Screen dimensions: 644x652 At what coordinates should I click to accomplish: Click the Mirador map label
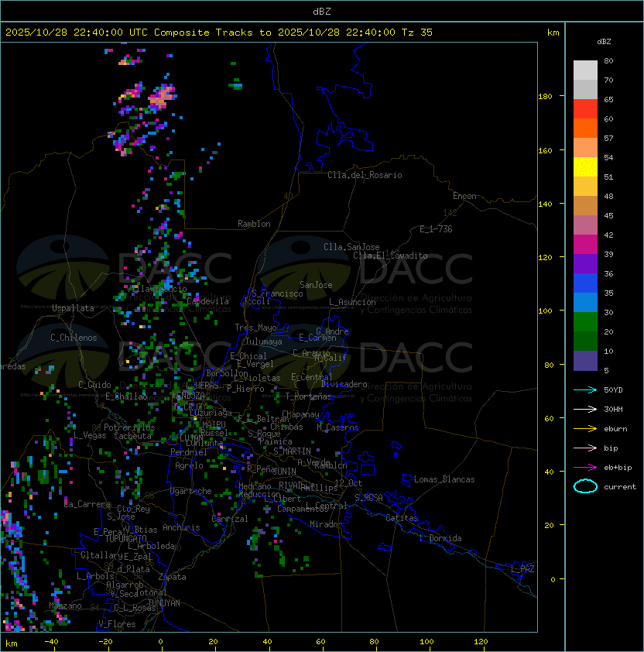[x=327, y=524]
